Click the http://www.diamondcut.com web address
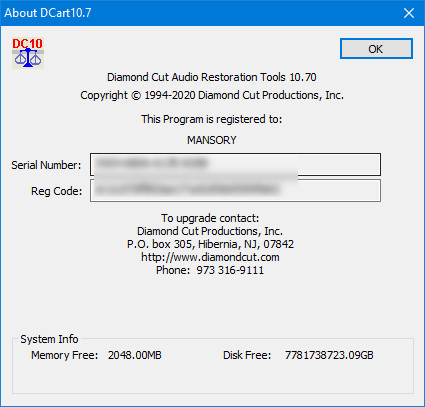This screenshot has width=425, height=407. tap(210, 257)
